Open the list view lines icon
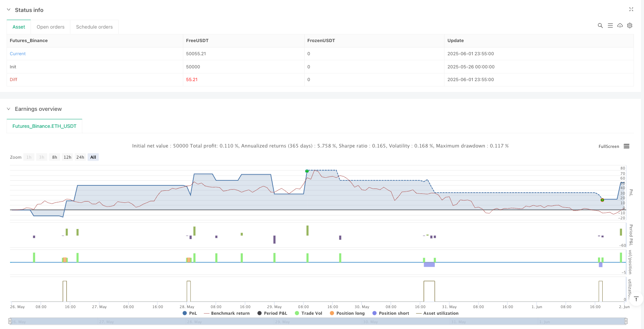 tap(610, 25)
